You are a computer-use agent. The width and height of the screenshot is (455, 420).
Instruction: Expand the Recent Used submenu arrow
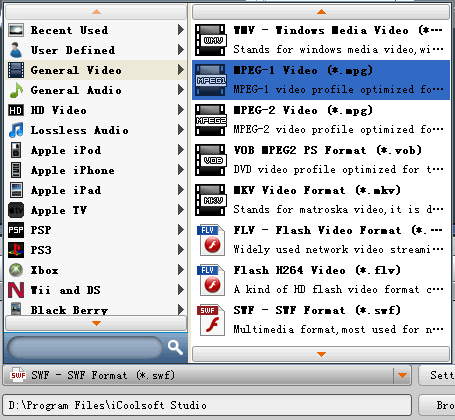pyautogui.click(x=181, y=30)
